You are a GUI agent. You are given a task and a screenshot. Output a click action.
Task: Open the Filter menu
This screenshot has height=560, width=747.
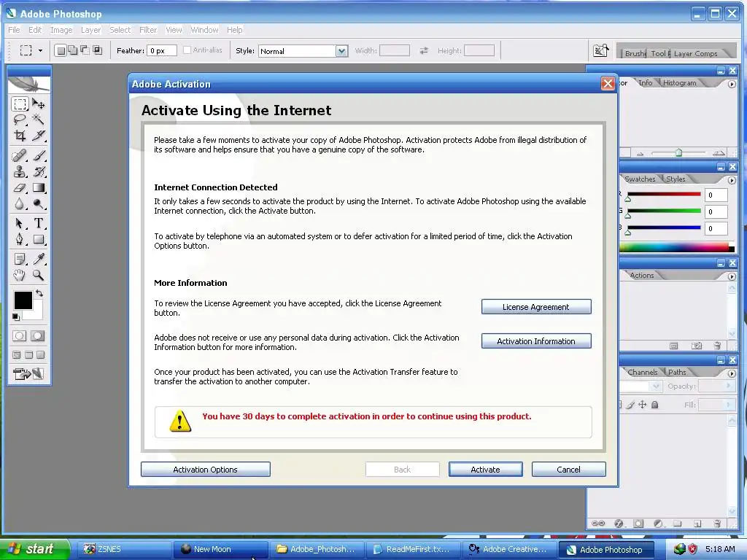click(x=148, y=30)
